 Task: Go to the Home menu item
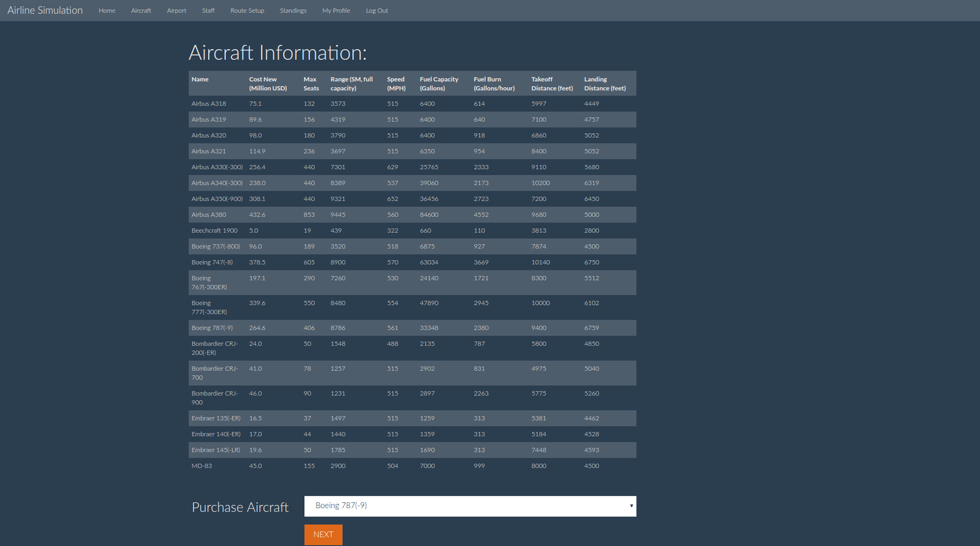click(107, 10)
